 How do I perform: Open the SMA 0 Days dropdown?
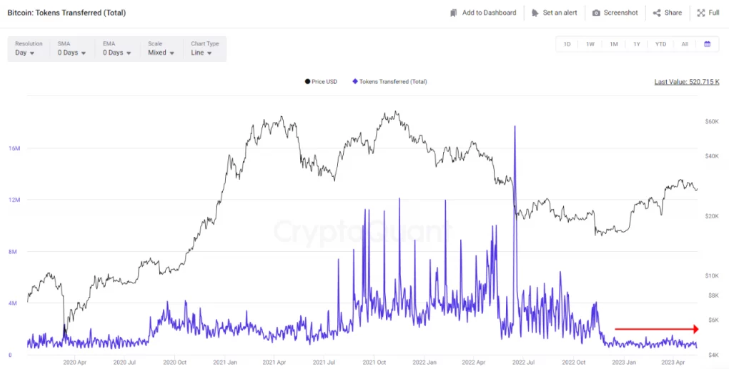point(72,48)
